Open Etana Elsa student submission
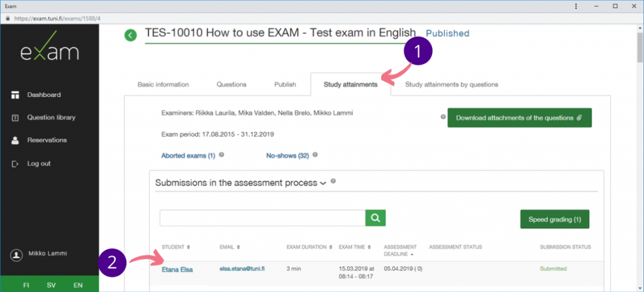This screenshot has width=644, height=292. (x=177, y=269)
